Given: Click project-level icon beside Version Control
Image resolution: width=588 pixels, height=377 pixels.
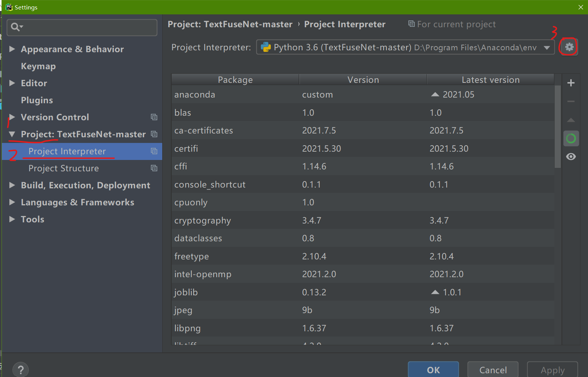Looking at the screenshot, I should click(154, 117).
